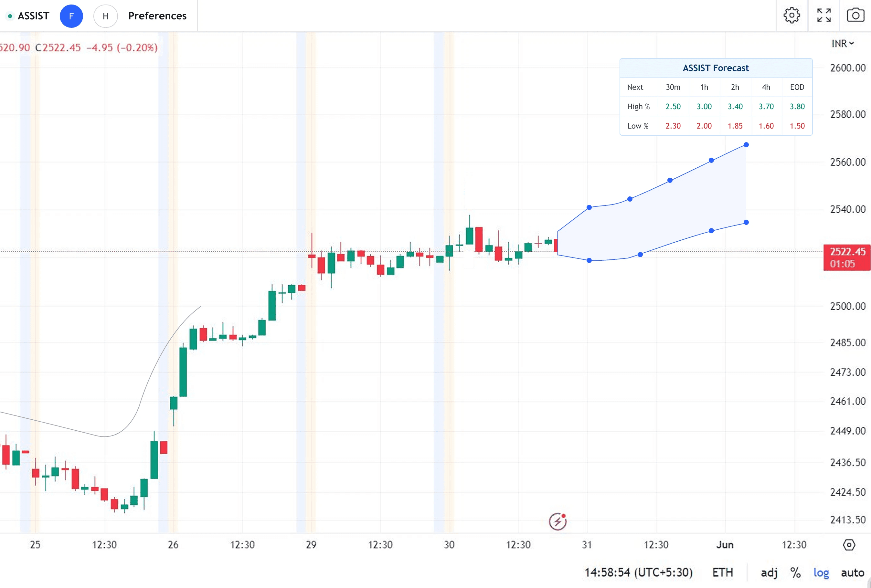
Task: Toggle adj price adjustment
Action: 769,572
